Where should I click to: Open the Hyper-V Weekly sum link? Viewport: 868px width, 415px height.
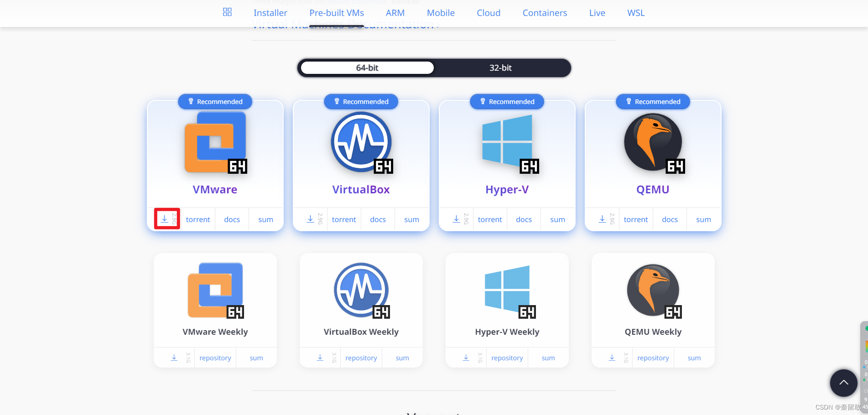548,358
